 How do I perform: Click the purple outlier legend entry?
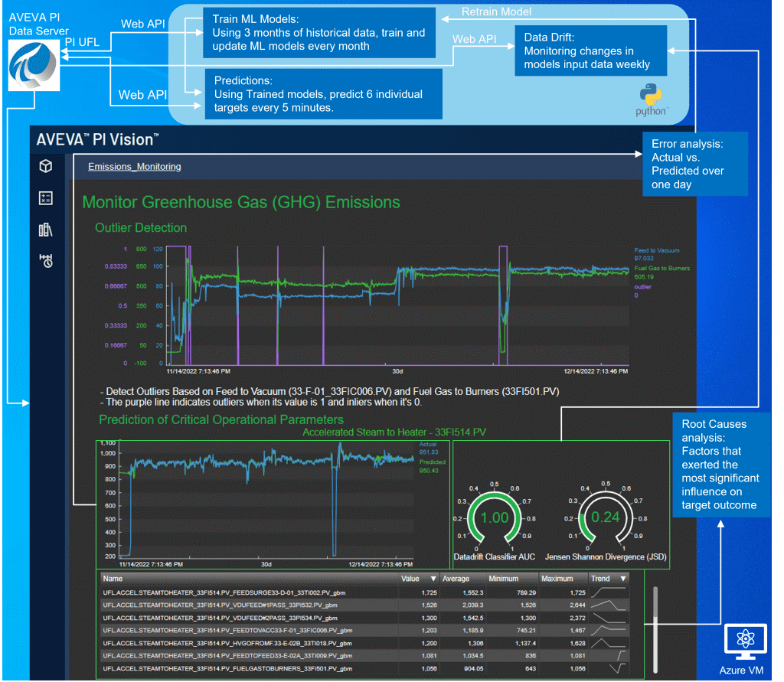(x=642, y=291)
